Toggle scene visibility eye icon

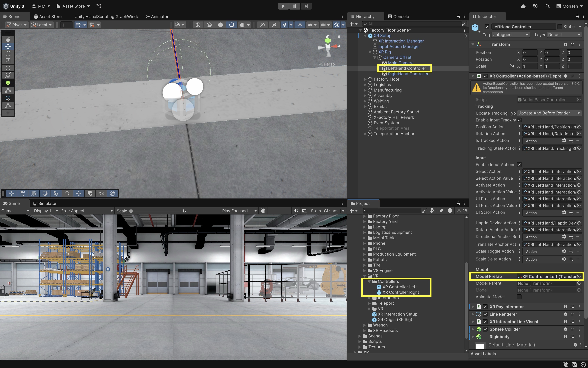300,25
